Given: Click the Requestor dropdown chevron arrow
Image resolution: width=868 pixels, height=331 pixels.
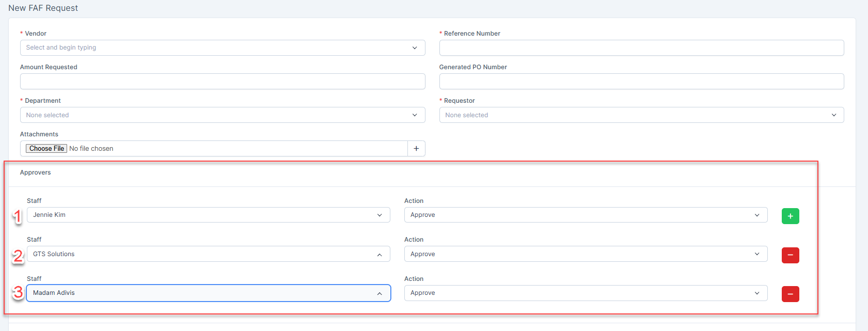Looking at the screenshot, I should pos(833,115).
